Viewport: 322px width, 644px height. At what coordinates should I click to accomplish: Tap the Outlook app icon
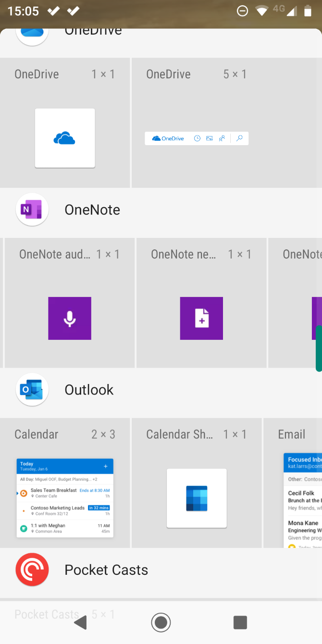[32, 390]
